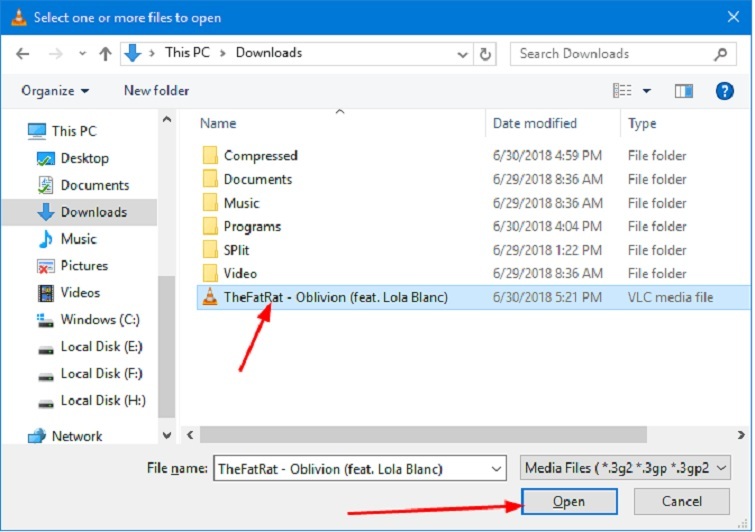Image resolution: width=755 pixels, height=532 pixels.
Task: Click the Up arrow navigation icon
Action: (105, 54)
